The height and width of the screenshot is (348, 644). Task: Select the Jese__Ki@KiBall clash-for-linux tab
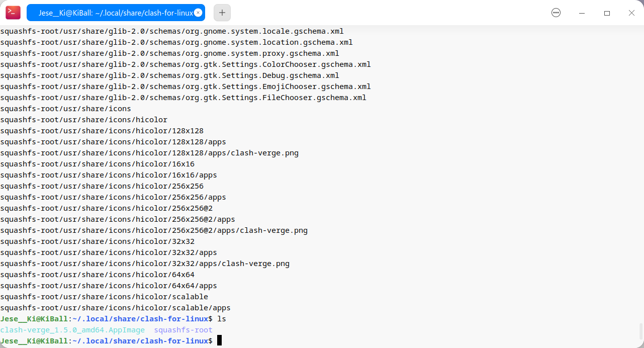point(113,13)
